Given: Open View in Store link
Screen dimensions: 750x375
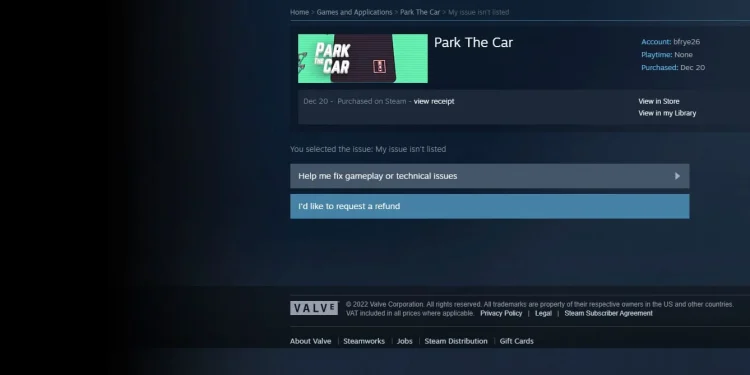Looking at the screenshot, I should (x=659, y=101).
